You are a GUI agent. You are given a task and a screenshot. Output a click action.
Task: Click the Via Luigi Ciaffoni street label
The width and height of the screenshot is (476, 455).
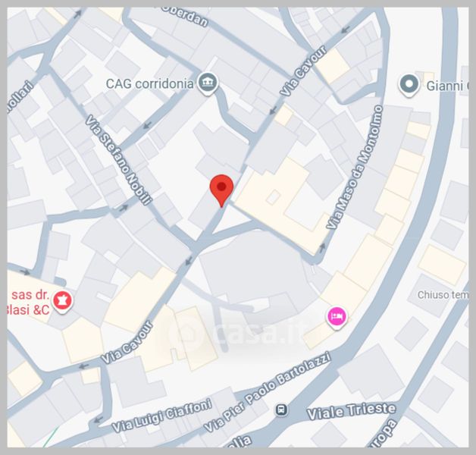[x=161, y=416]
